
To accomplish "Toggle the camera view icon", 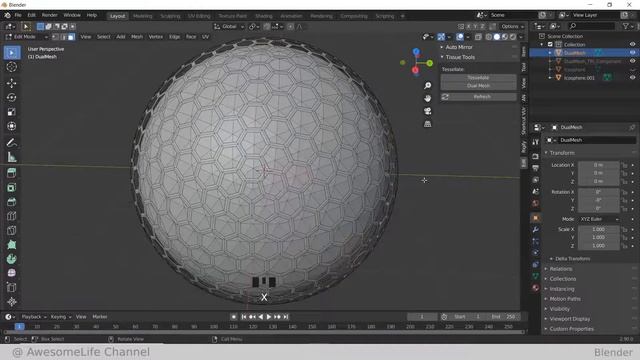I will coord(427,111).
